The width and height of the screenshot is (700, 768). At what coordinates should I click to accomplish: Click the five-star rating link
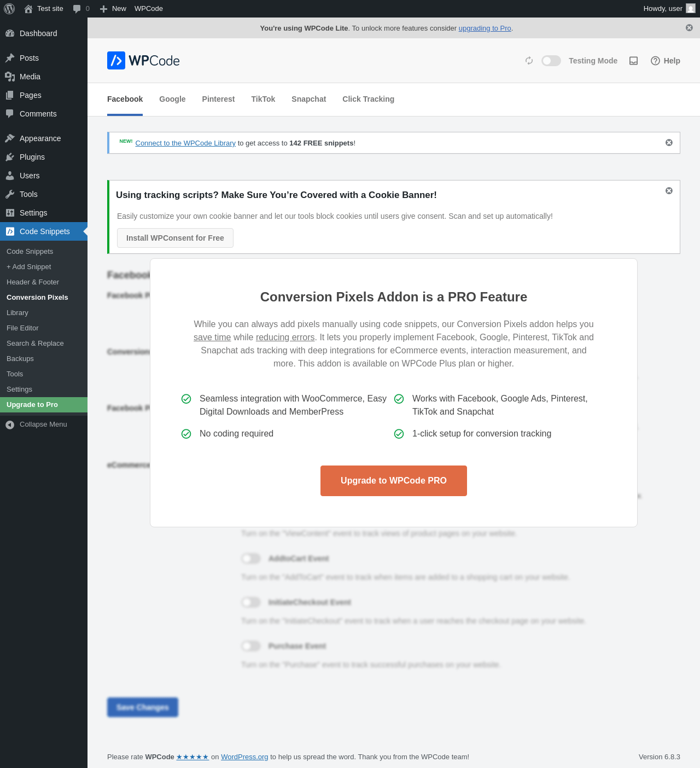click(192, 757)
